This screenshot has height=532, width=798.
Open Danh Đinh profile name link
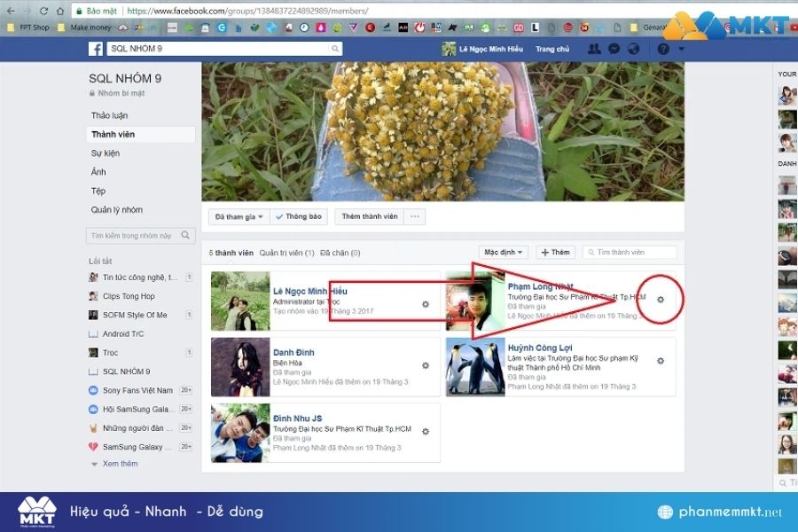293,352
